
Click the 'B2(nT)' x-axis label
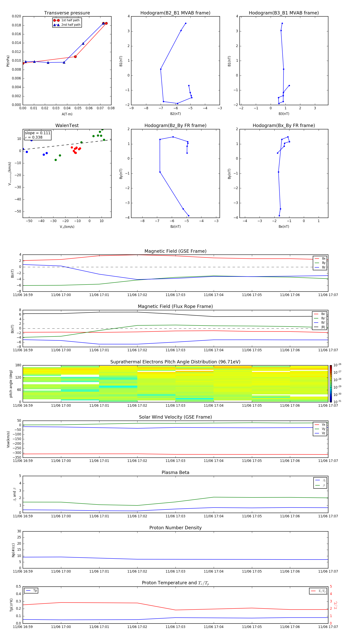tap(175, 114)
